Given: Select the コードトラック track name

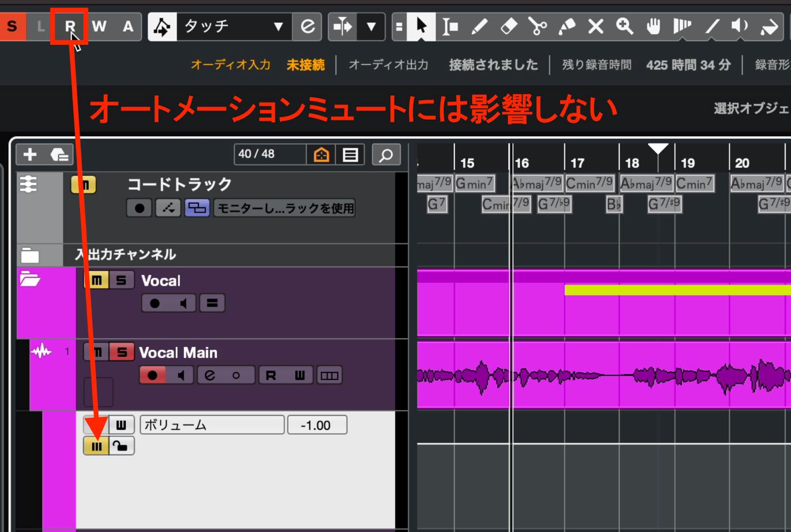Looking at the screenshot, I should [x=180, y=184].
